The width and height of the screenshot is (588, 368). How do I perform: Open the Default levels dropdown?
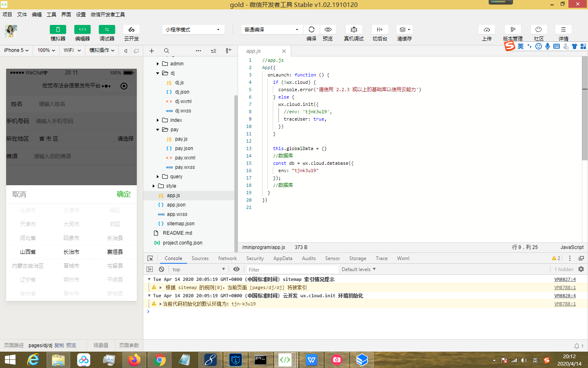[359, 269]
